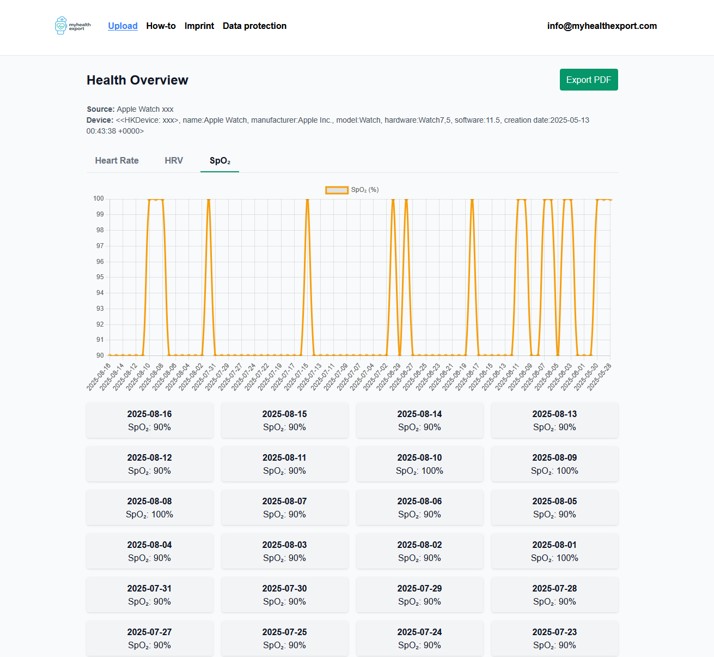The width and height of the screenshot is (714, 657).
Task: Click the 2025-07-31 SpO₂ card
Action: point(149,595)
